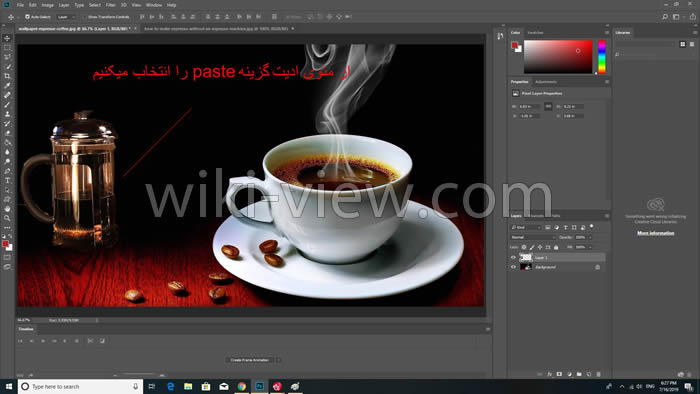Click the vertical hue spectrum slider
The image size is (700, 394).
pos(602,57)
